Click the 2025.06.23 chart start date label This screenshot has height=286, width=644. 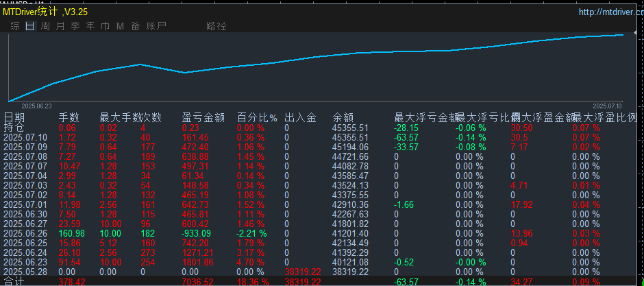36,106
